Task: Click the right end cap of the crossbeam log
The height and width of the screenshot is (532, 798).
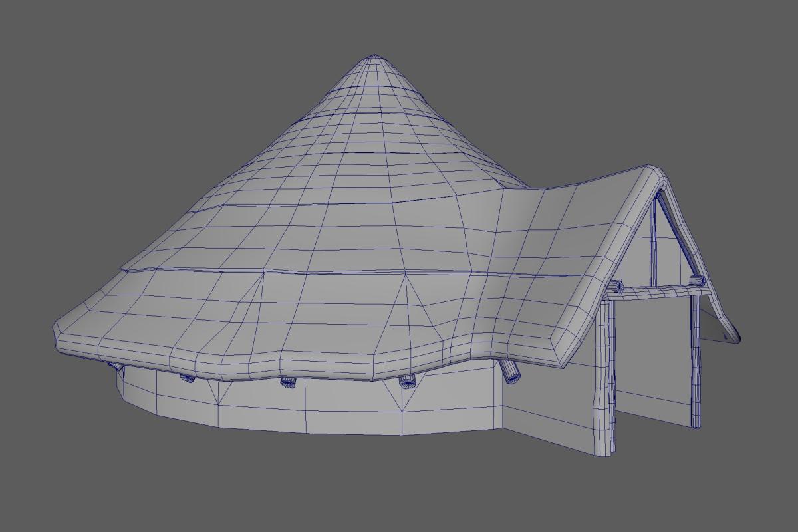Action: [697, 281]
